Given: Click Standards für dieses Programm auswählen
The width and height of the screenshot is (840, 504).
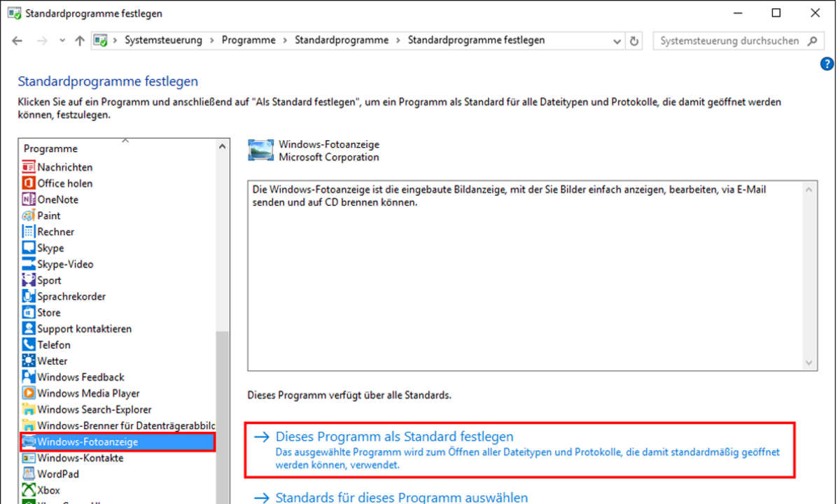Looking at the screenshot, I should (401, 498).
